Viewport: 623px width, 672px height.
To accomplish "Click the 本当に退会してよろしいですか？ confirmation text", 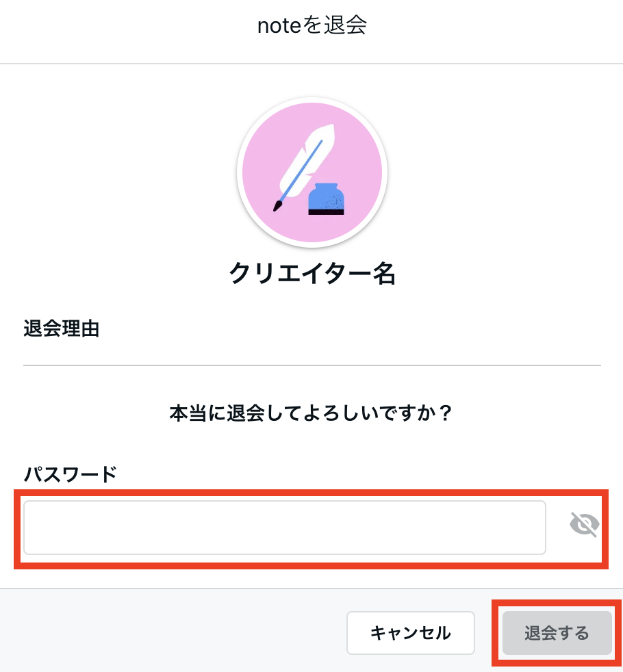I will 311,413.
